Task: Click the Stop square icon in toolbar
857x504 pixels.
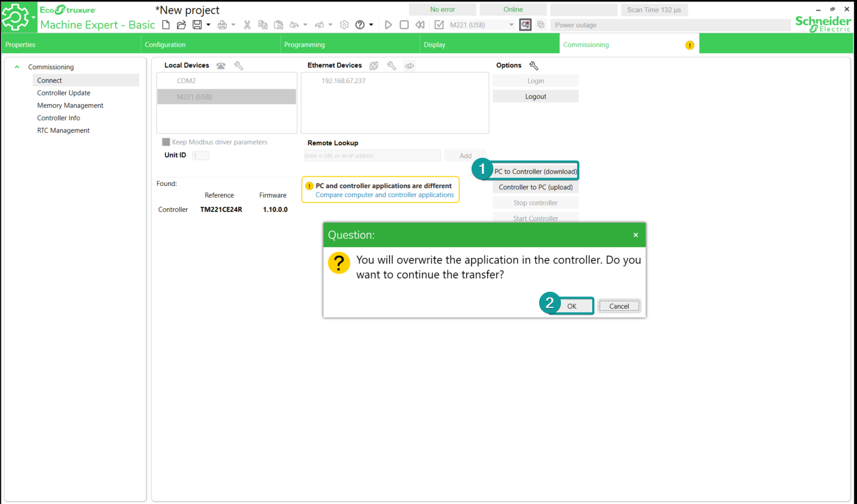Action: point(404,25)
